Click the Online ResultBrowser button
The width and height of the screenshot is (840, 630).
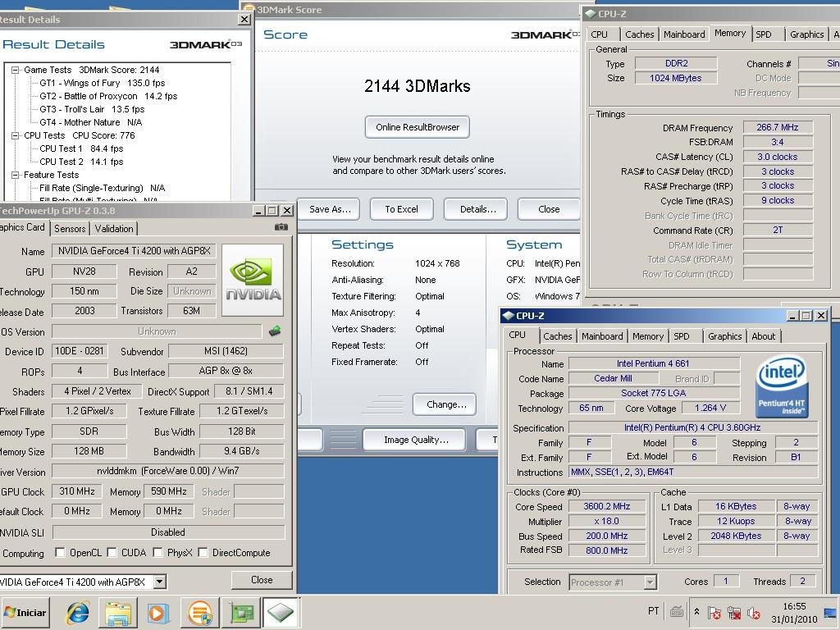click(418, 127)
